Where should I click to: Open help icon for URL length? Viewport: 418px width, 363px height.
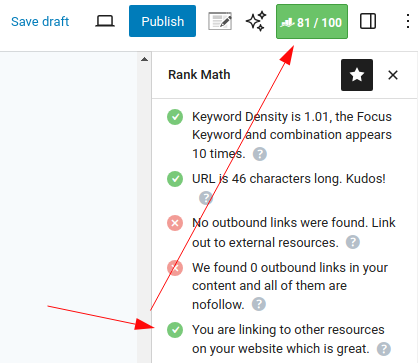tap(206, 198)
